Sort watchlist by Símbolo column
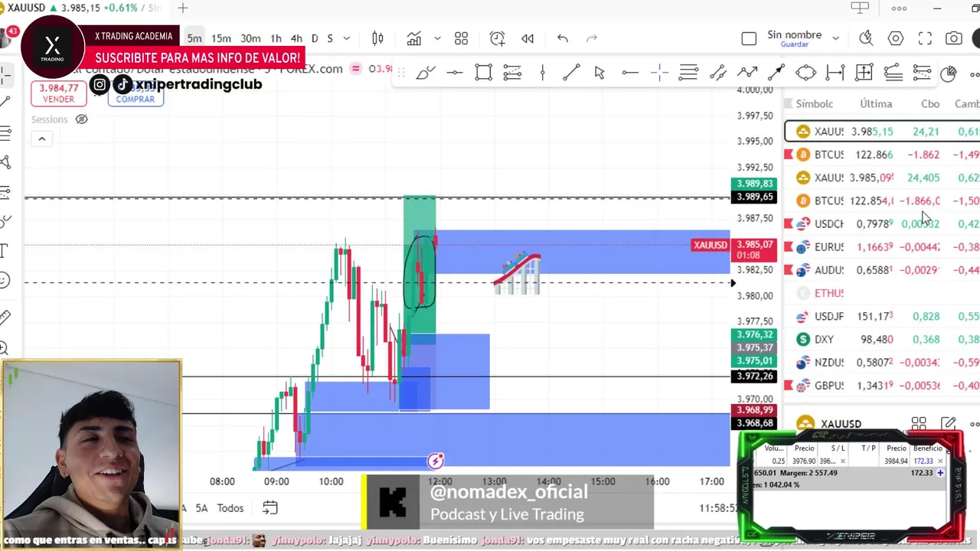The image size is (980, 551). [x=814, y=104]
